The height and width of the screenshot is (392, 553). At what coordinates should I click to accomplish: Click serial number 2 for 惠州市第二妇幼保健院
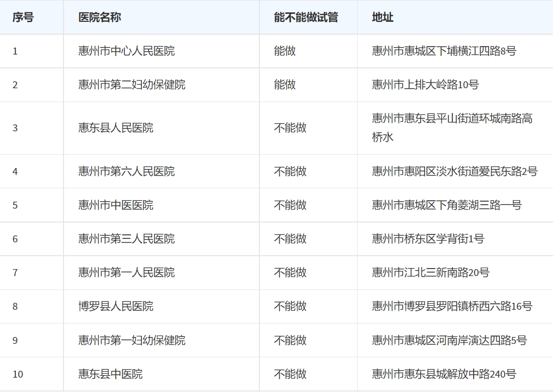pyautogui.click(x=15, y=85)
